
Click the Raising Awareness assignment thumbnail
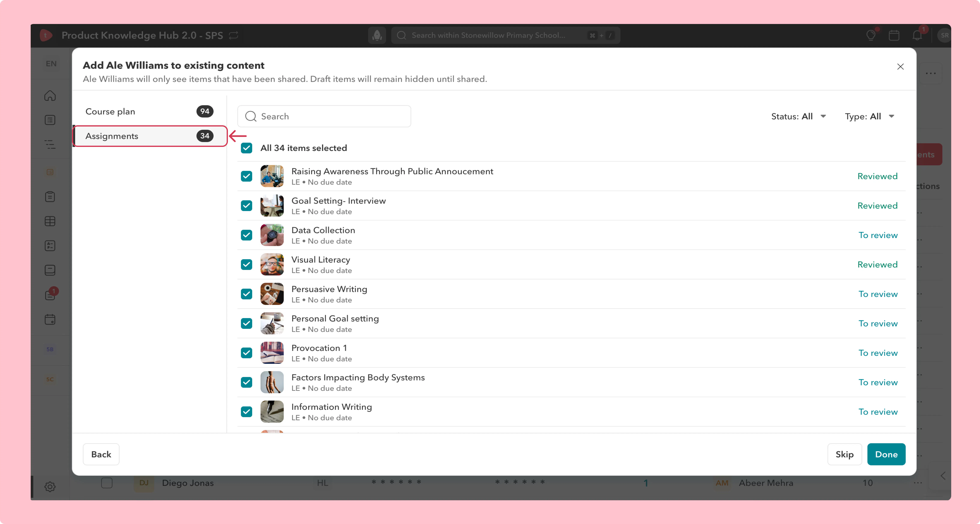[272, 176]
